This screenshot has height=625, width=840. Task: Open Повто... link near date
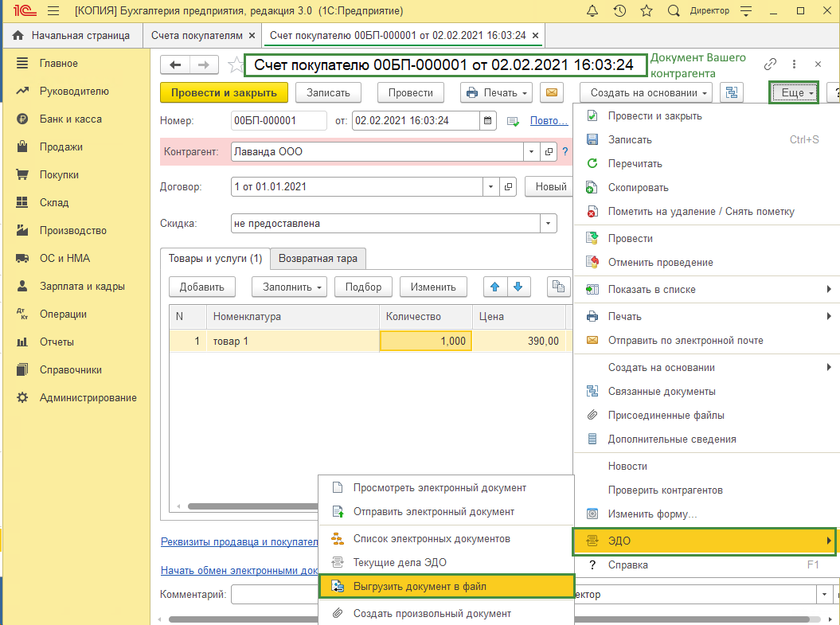549,120
